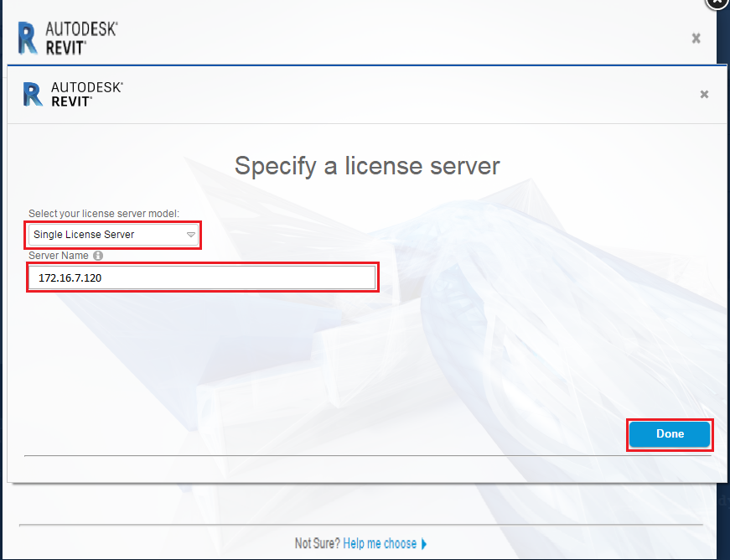
Task: Click the Single License Server selected text
Action: (x=84, y=235)
